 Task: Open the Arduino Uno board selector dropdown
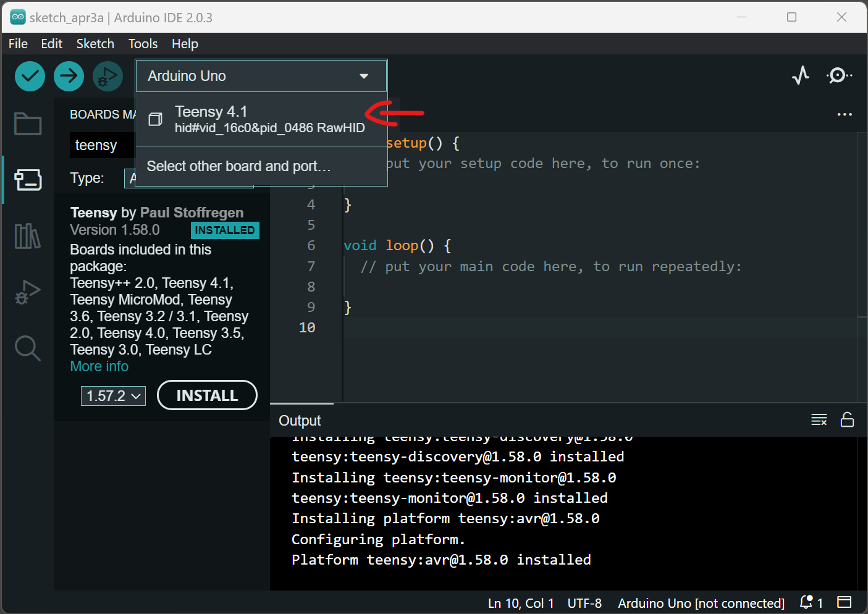[x=261, y=76]
